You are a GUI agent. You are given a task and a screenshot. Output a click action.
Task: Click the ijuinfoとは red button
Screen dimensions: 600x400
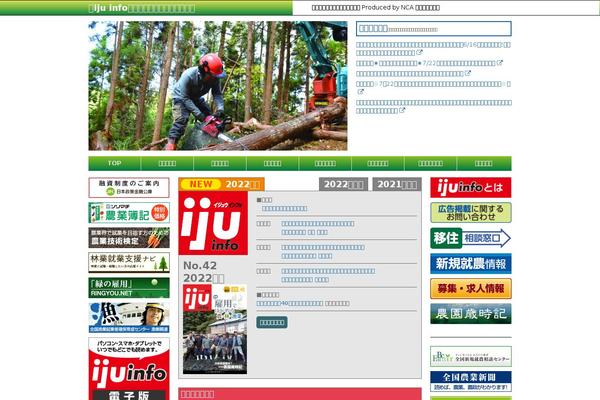[471, 188]
